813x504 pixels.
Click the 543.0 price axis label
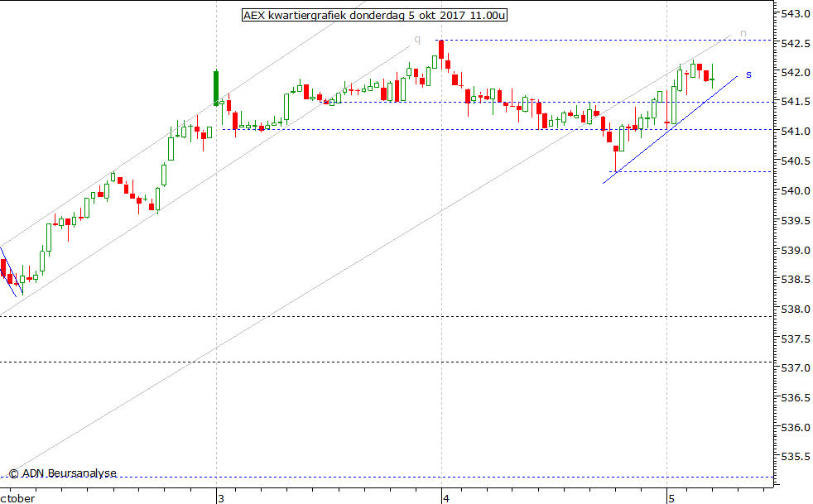796,13
